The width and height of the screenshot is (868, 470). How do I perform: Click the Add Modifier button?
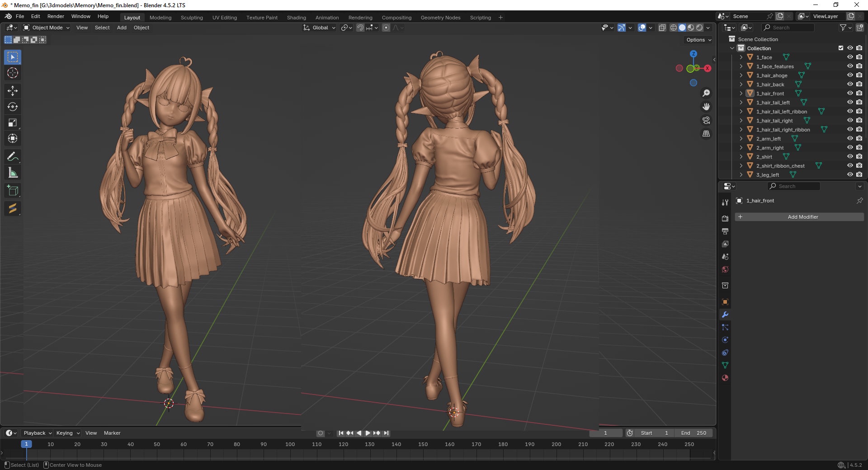799,217
